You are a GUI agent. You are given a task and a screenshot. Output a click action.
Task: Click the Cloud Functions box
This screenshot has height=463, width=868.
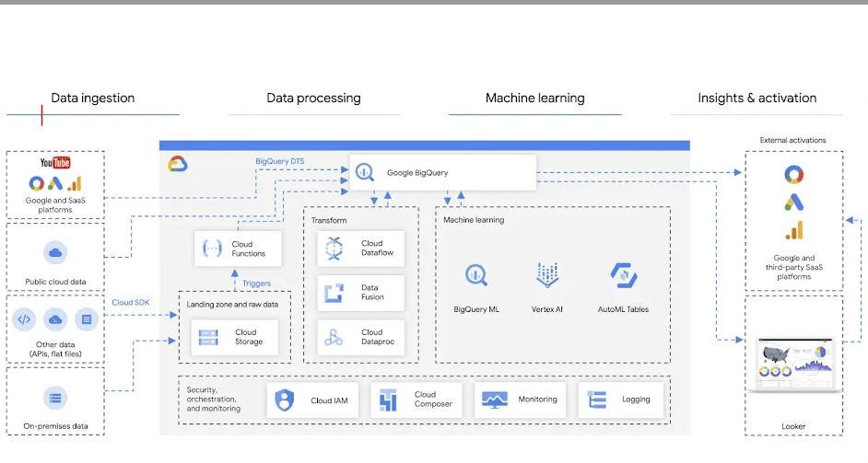tap(238, 249)
